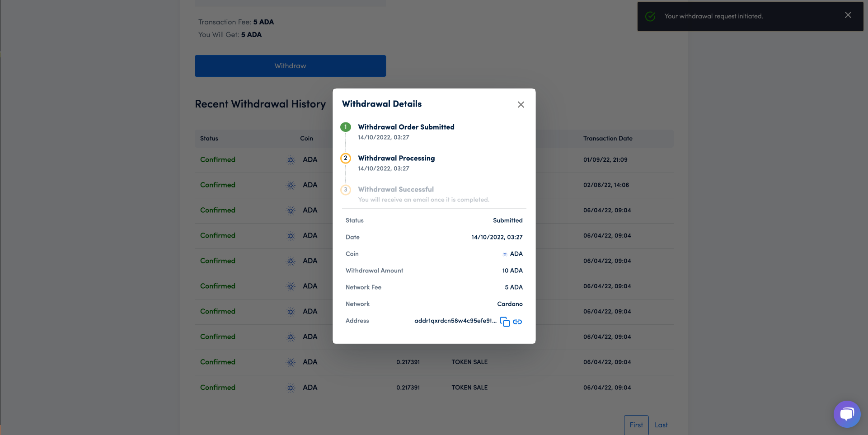Click Withdrawal Order Submitted step title
Screen dimensions: 868x435
coord(406,127)
